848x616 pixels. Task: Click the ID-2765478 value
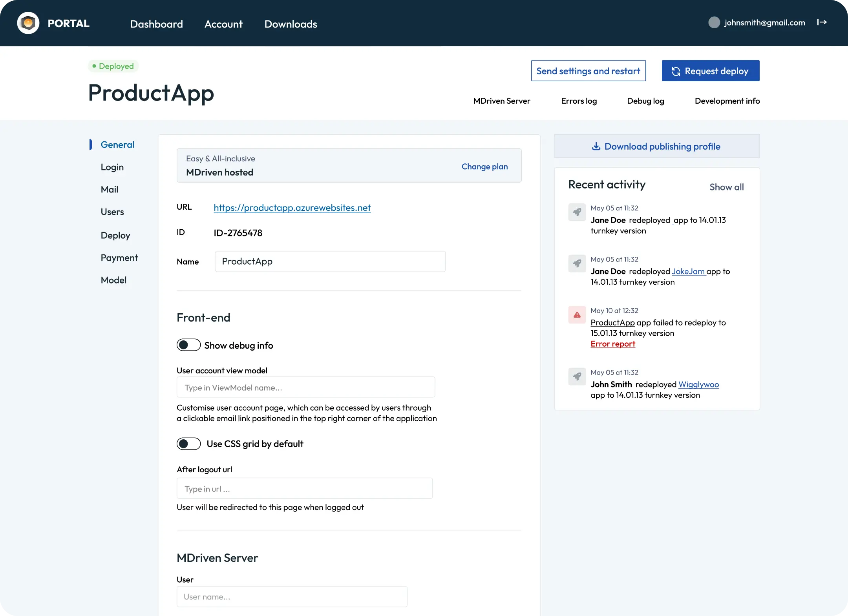(x=238, y=233)
